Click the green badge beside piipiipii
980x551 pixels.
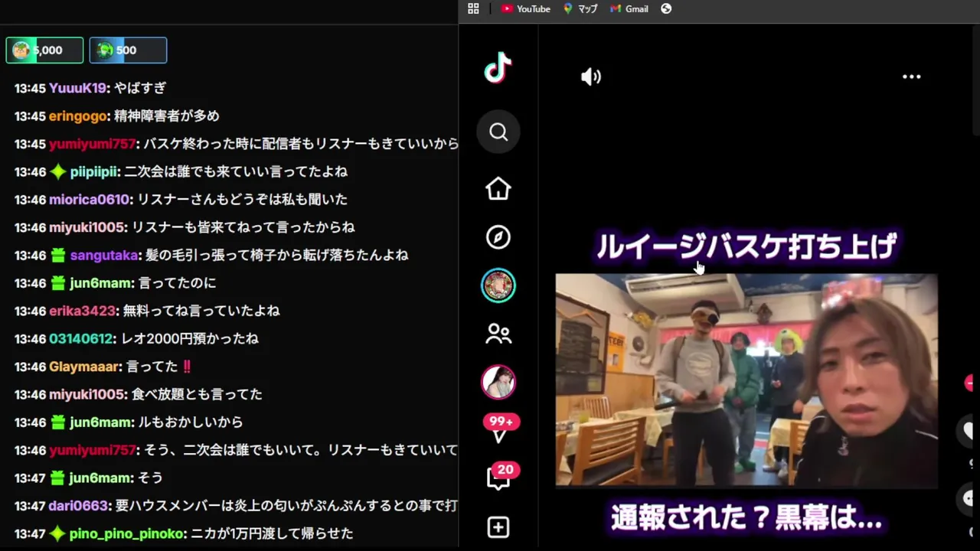58,171
